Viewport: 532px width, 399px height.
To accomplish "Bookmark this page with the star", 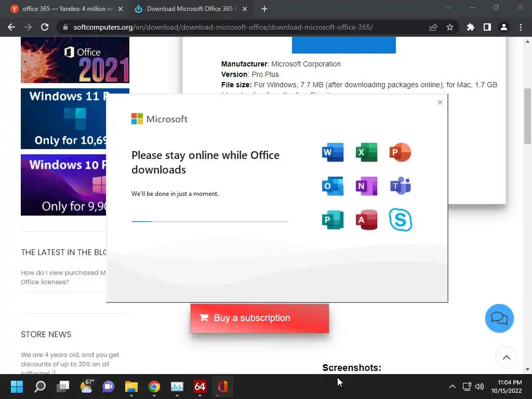I will (450, 27).
